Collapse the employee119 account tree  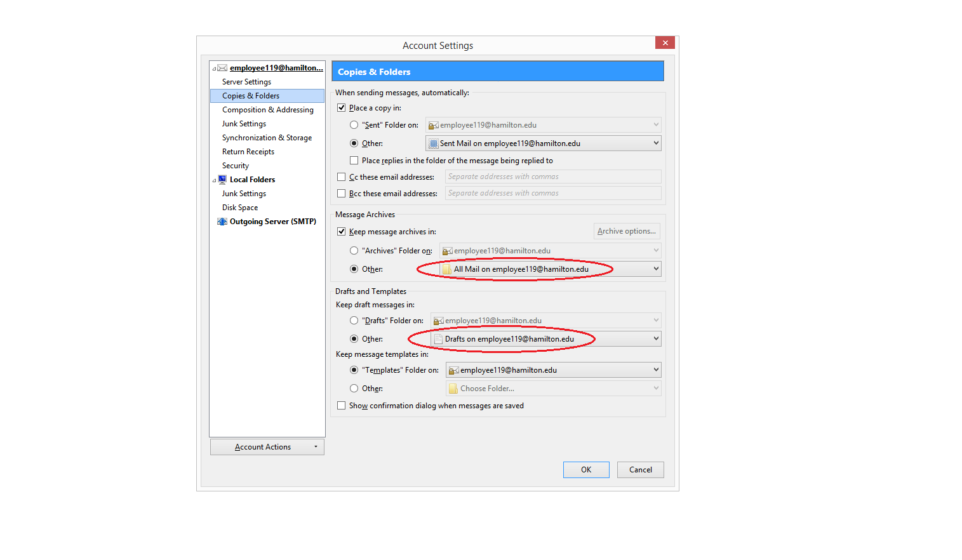click(214, 69)
